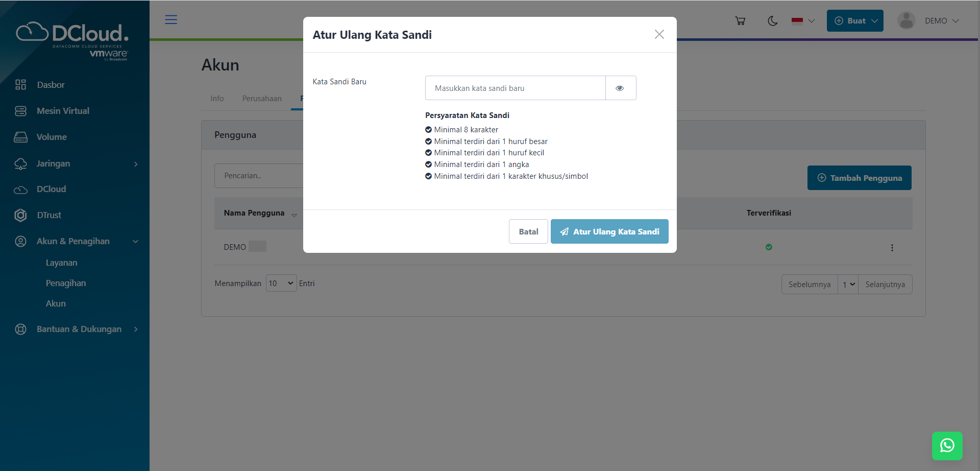Open Volume from sidebar
980x471 pixels.
click(52, 137)
